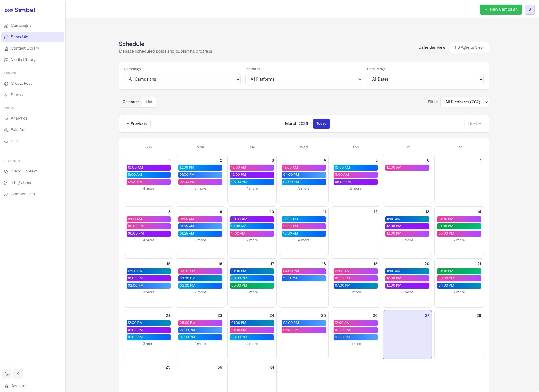The image size is (539, 392).
Task: Switch to F3 Agents View
Action: click(469, 47)
